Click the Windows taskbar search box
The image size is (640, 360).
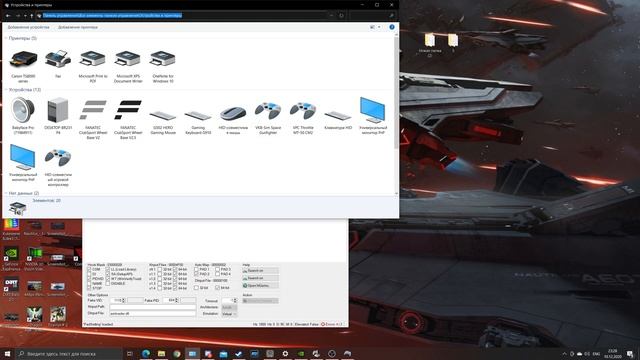69,353
